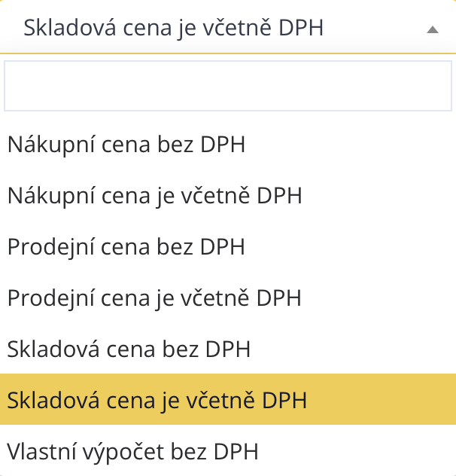Image resolution: width=456 pixels, height=476 pixels.
Task: Pick highlighted "Skladová cena je včetně DPH" option
Action: pyautogui.click(x=157, y=401)
